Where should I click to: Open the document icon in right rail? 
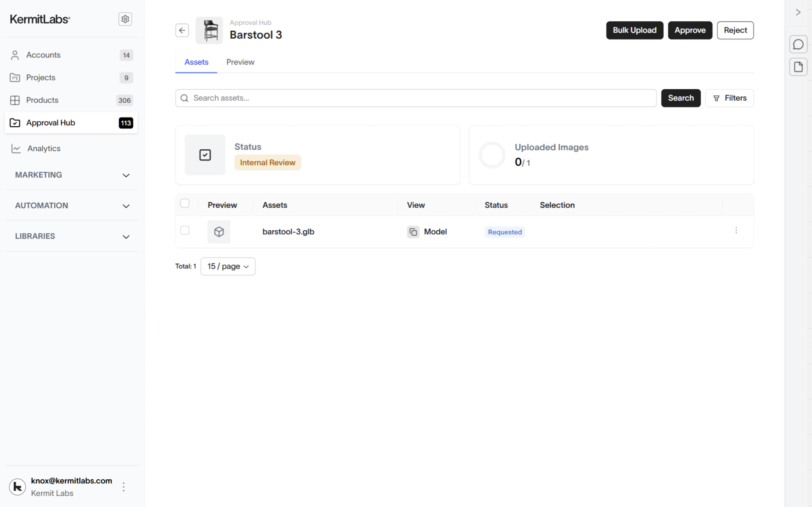[x=798, y=67]
